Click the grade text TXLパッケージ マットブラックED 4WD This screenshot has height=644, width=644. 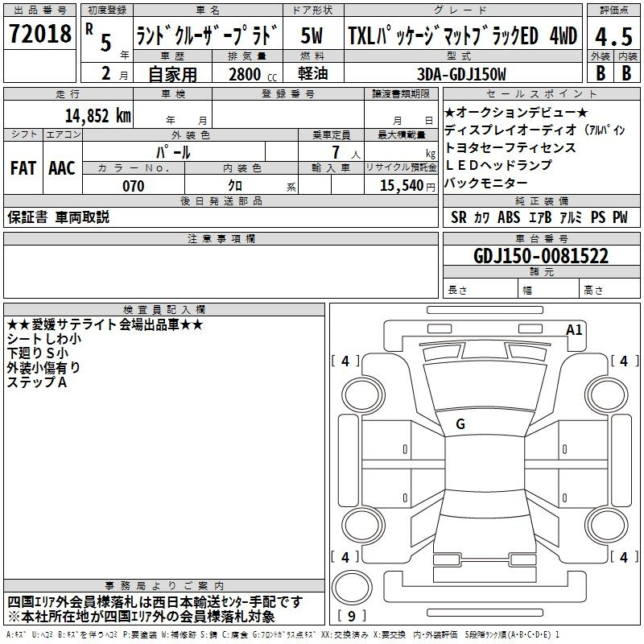click(x=462, y=35)
